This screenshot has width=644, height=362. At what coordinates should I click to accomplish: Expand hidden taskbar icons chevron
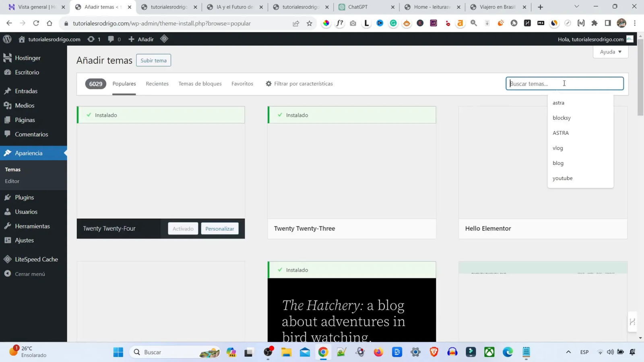568,352
